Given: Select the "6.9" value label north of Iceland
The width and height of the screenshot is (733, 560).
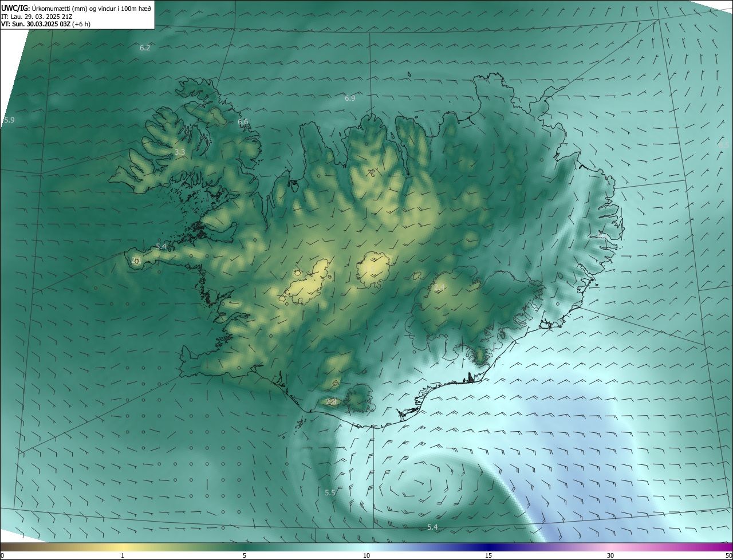Looking at the screenshot, I should pos(350,98).
